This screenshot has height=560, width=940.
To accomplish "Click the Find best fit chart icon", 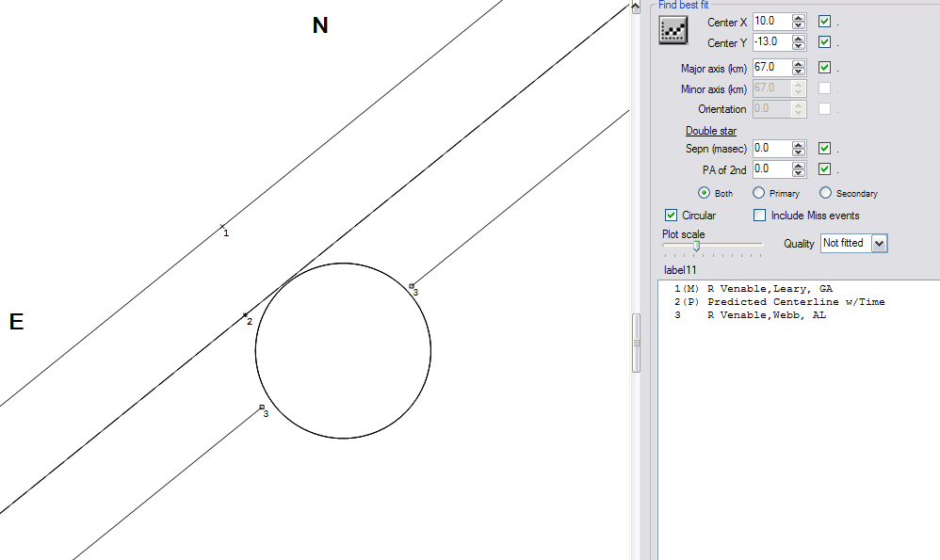I will point(673,30).
